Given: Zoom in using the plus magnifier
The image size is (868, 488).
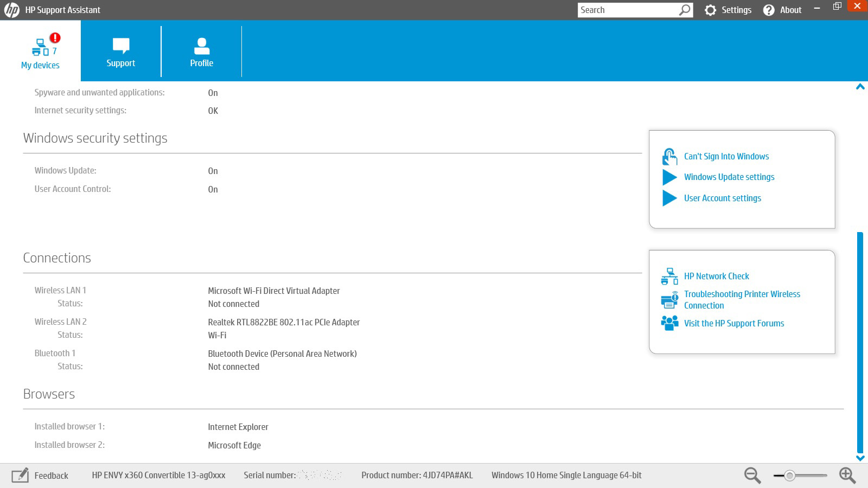Looking at the screenshot, I should [x=847, y=476].
